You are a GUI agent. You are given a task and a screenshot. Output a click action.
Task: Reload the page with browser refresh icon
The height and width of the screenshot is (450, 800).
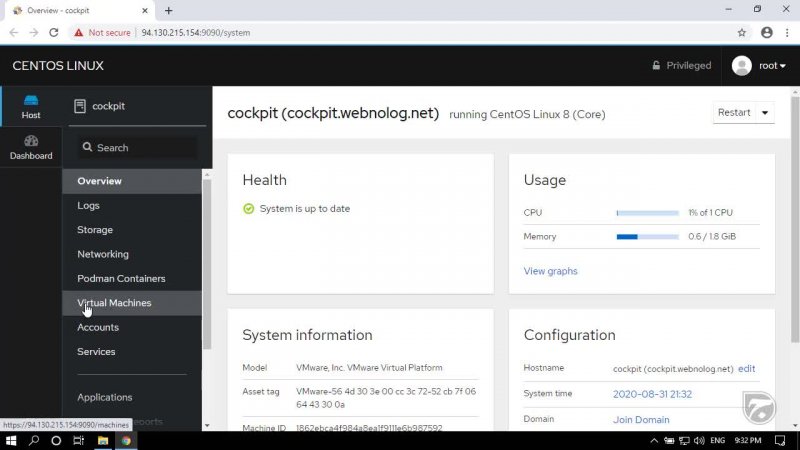[53, 32]
